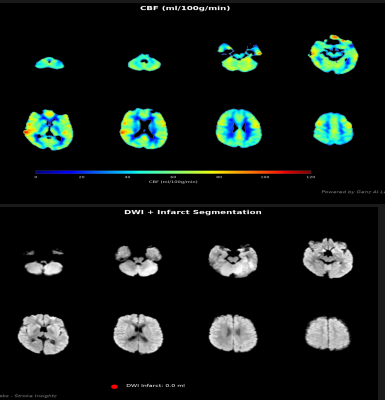
Task: Select fourth CBF slice in the bottom row
Action: point(333,129)
